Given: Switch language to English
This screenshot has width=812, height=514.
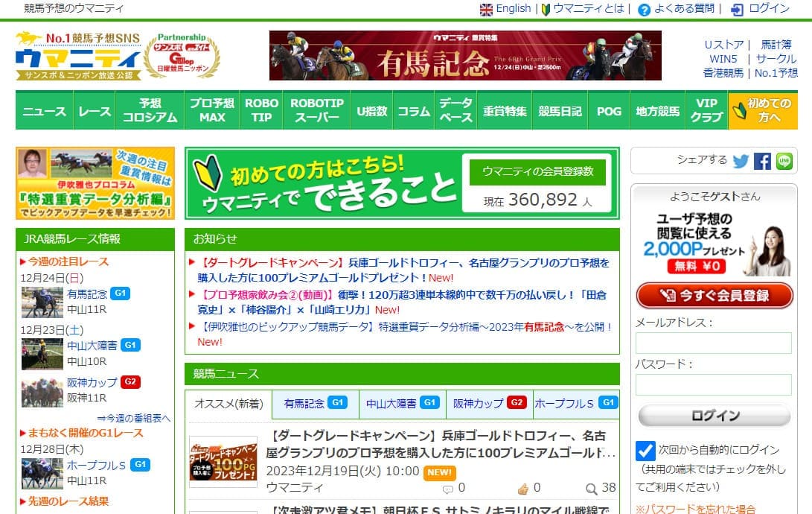Looking at the screenshot, I should pos(505,9).
